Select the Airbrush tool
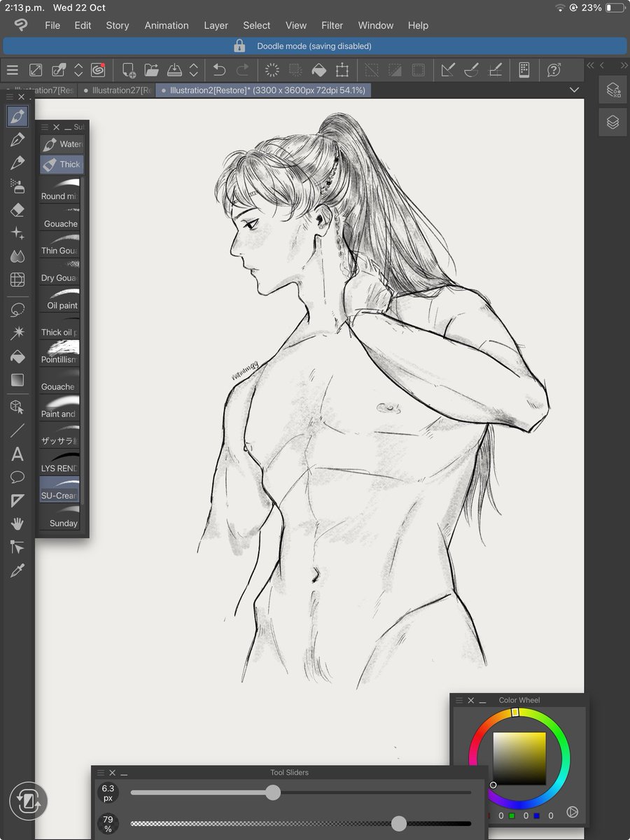The width and height of the screenshot is (630, 840). (x=17, y=186)
